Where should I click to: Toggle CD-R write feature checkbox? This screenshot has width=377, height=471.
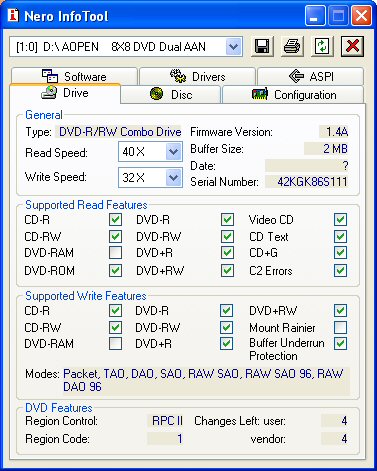[x=115, y=311]
